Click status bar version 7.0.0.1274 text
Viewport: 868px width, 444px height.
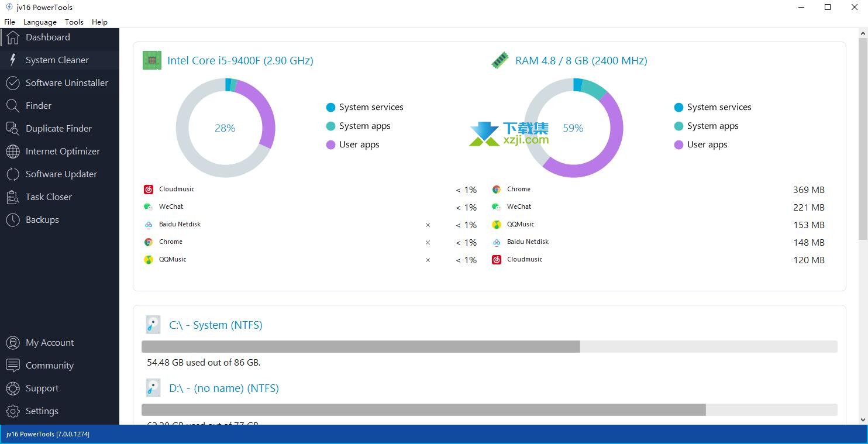(x=48, y=434)
